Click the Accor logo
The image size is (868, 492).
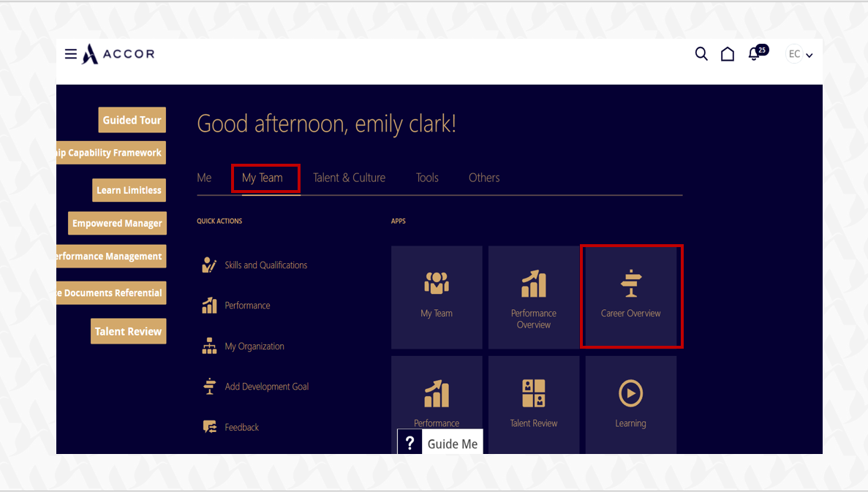click(118, 53)
